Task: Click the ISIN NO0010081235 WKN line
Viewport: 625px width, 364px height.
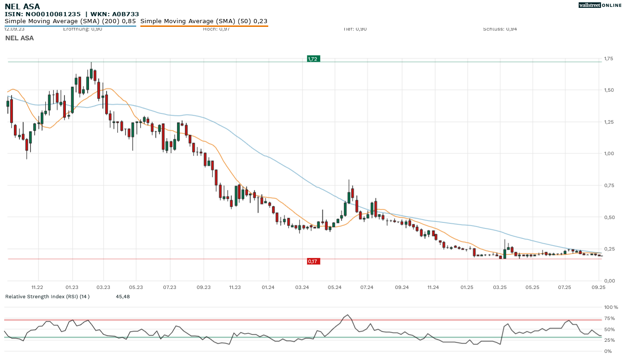Action: click(x=72, y=14)
